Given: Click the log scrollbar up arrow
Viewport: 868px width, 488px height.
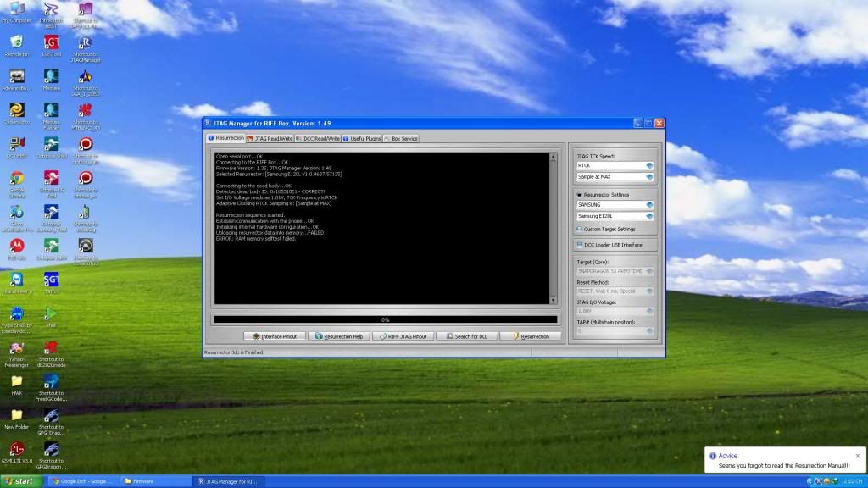Looking at the screenshot, I should (x=553, y=157).
